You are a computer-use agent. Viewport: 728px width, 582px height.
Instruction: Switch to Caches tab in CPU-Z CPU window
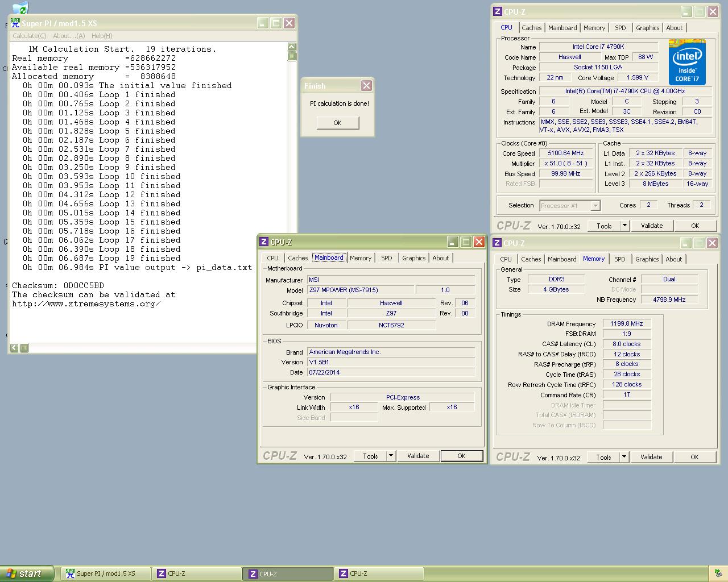click(532, 28)
